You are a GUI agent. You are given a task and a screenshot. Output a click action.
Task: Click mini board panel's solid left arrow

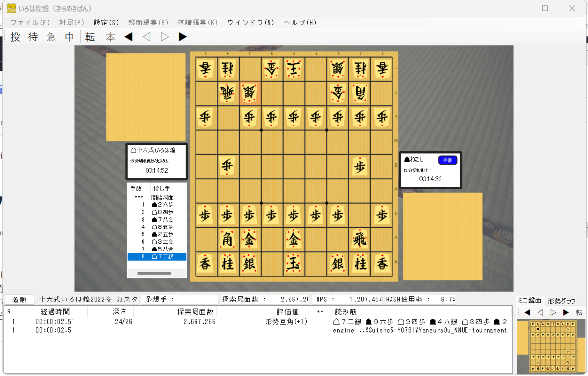527,312
